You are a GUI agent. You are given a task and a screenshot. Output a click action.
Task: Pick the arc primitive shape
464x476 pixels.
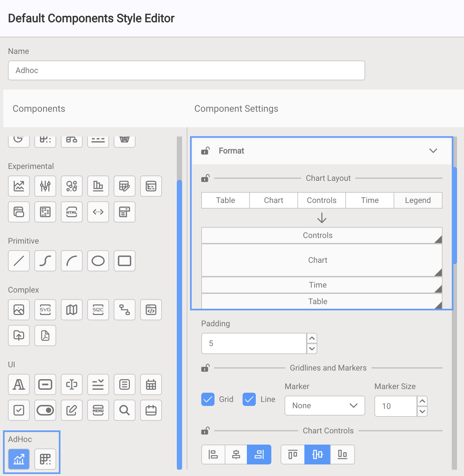[x=72, y=261]
